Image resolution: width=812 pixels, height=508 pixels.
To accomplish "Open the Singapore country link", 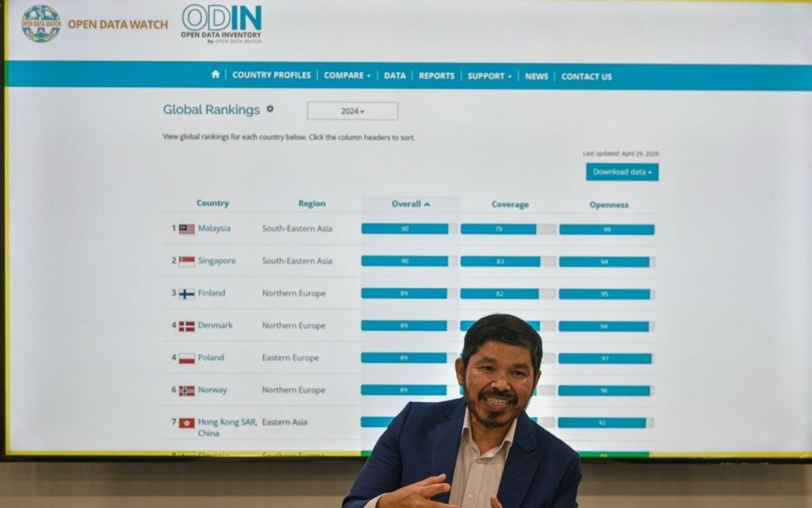I will [x=217, y=261].
